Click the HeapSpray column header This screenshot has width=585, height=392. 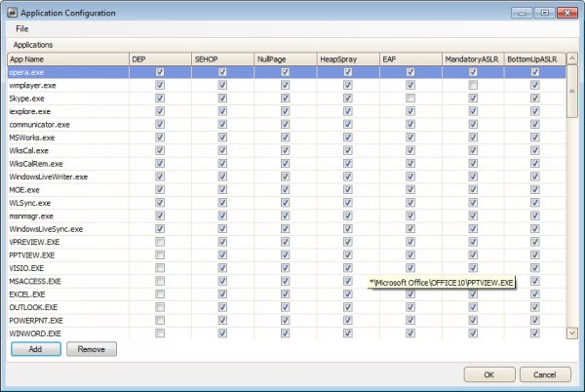[x=348, y=59]
